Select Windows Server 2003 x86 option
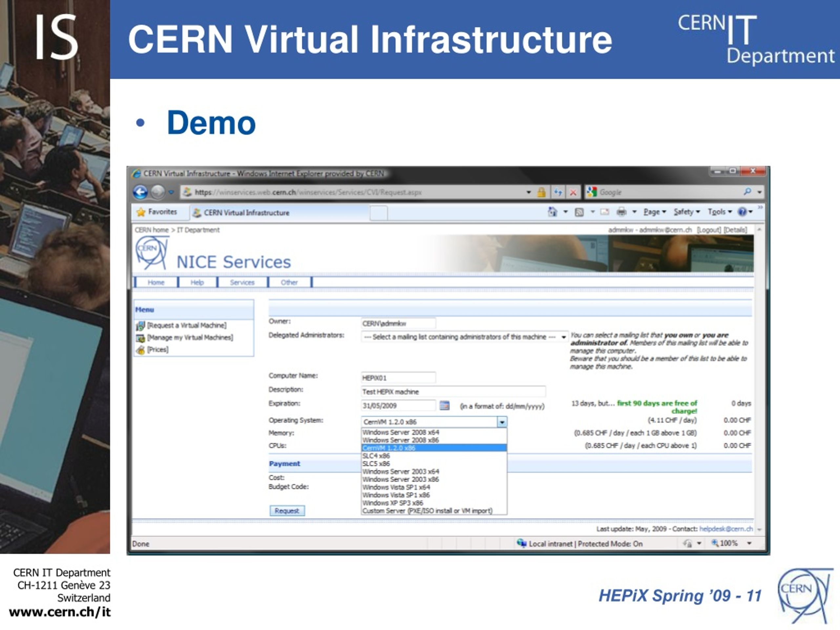Viewport: 840px width, 630px height. click(434, 479)
